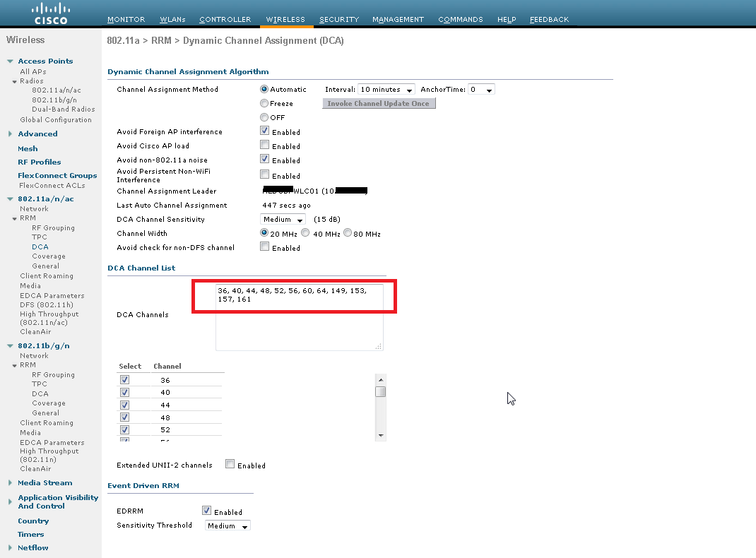
Task: Toggle the EDRRM Enabled checkbox
Action: coord(206,511)
